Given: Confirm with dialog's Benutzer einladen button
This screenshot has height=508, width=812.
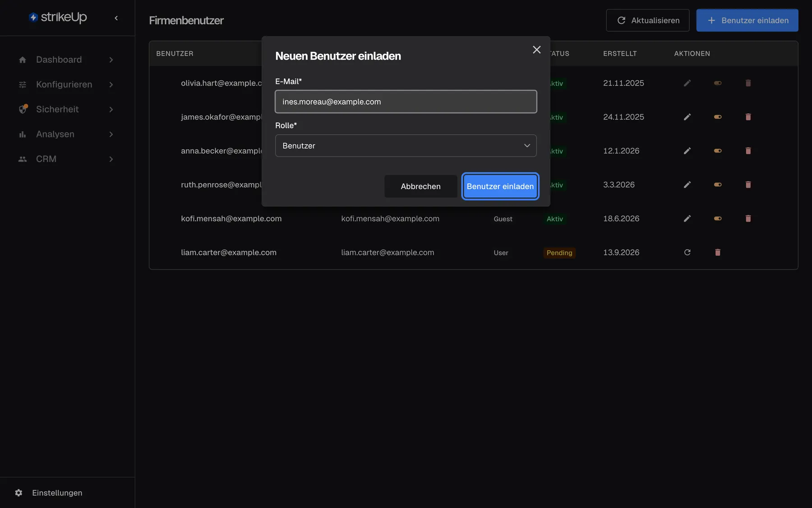Looking at the screenshot, I should point(500,186).
